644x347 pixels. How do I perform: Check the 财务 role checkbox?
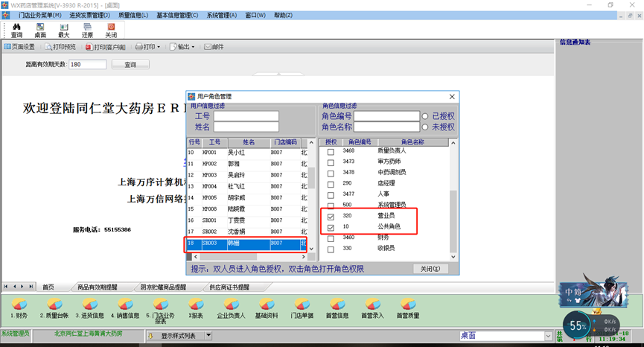pyautogui.click(x=331, y=238)
